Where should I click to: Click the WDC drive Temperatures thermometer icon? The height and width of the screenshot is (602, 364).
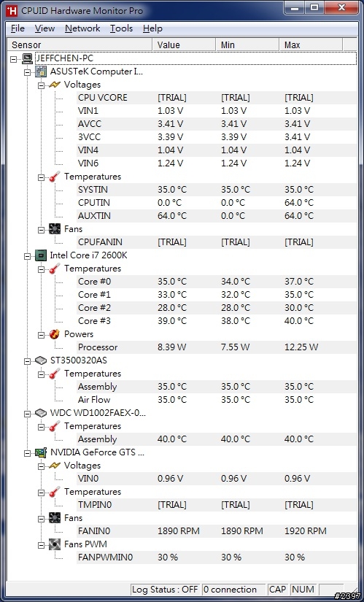point(55,426)
